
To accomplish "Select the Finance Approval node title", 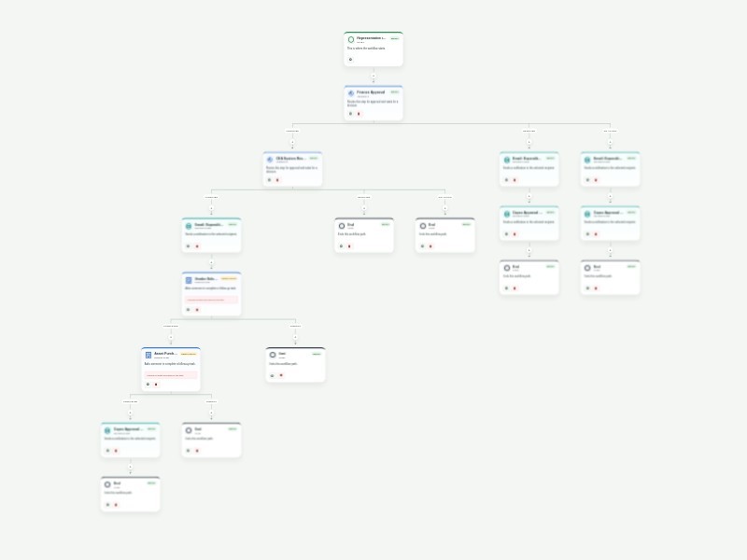I will point(371,91).
